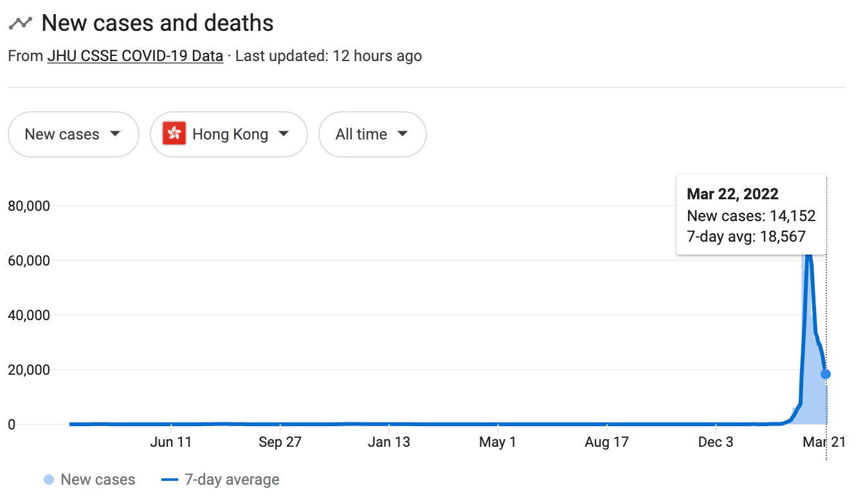Screen dimensions: 863x504
Task: Click the New cases legend dot
Action: point(49,480)
